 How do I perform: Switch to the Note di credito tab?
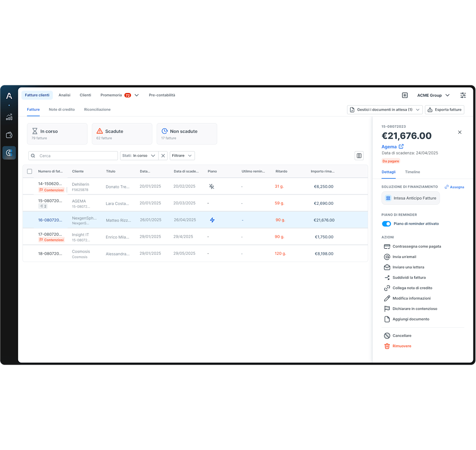(62, 109)
